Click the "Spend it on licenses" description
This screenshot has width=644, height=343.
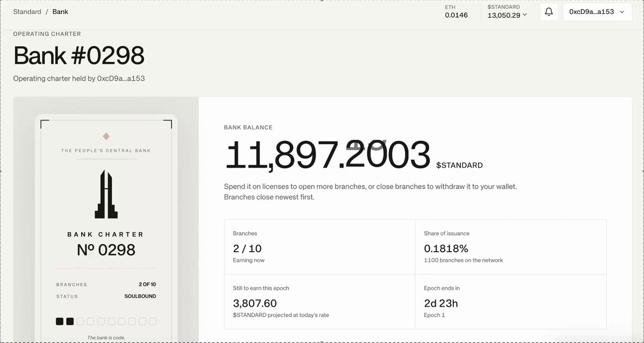(x=370, y=187)
